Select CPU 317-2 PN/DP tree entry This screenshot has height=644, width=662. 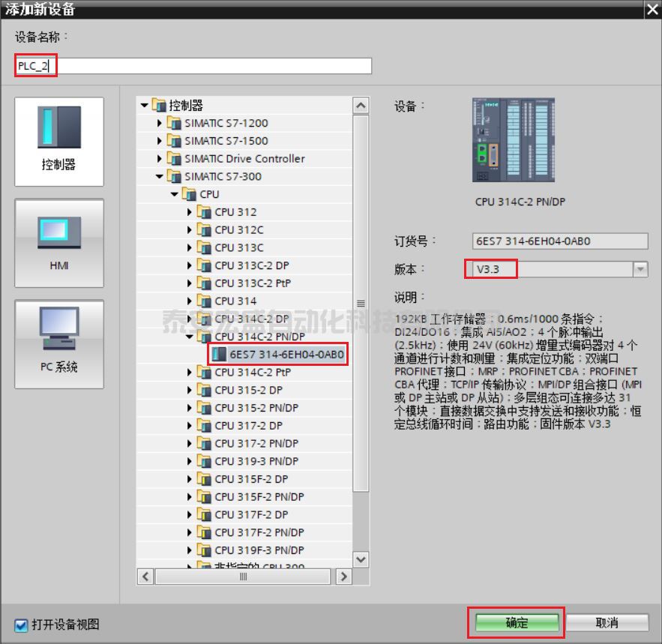coord(256,443)
